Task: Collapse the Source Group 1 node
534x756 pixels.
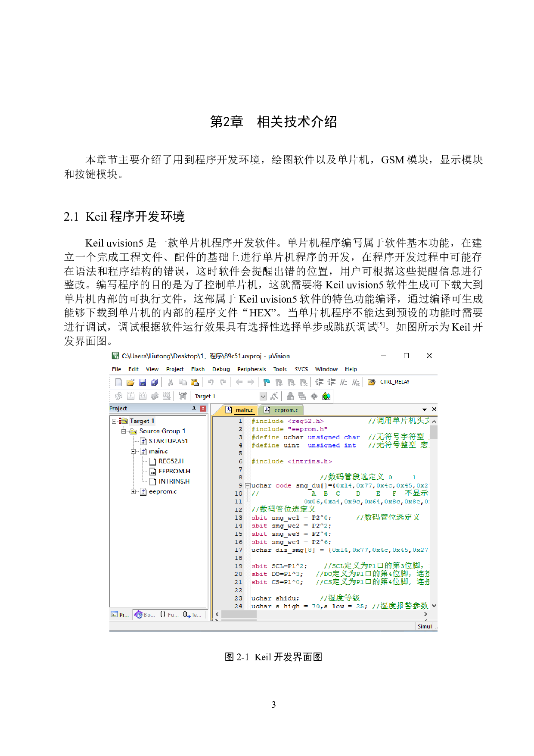Action: click(x=124, y=431)
